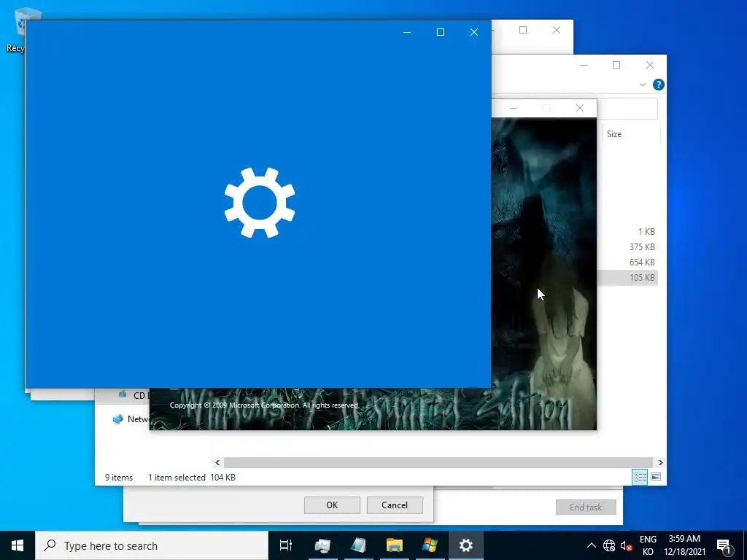Select the CD drive in navigation pane
This screenshot has height=560, width=747.
[x=133, y=395]
